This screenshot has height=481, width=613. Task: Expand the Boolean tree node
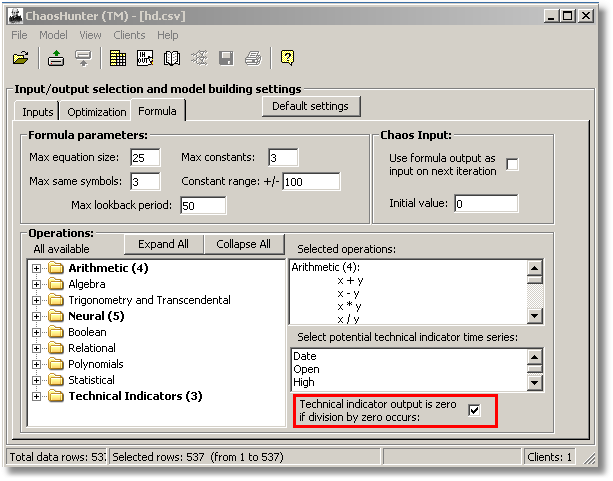pos(36,332)
